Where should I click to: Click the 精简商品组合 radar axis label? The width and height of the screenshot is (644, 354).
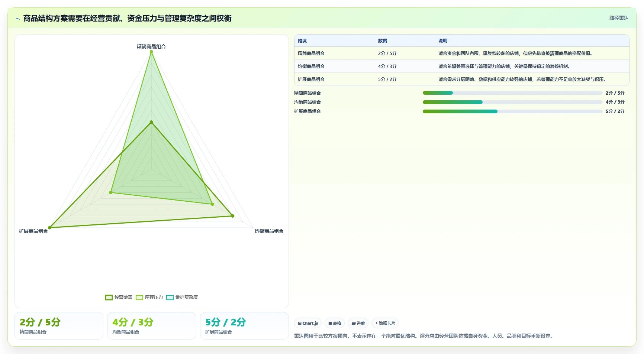pos(151,46)
